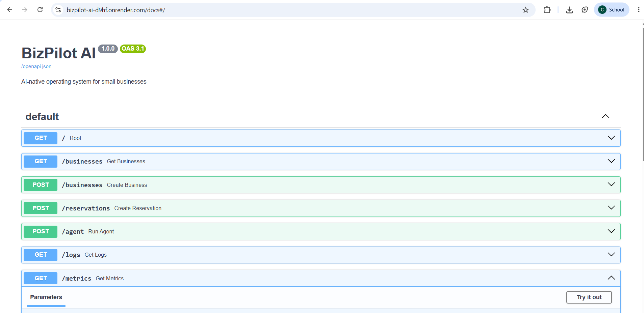Reload the page with refresh icon

click(40, 10)
